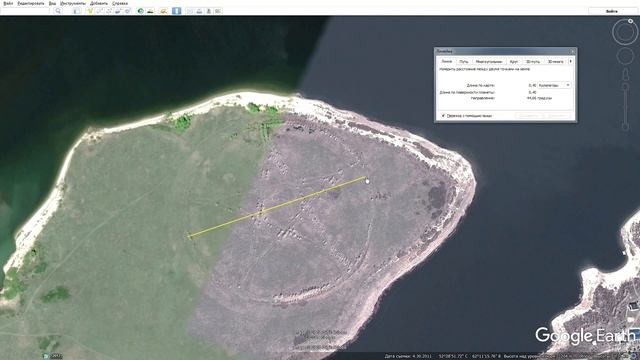The width and height of the screenshot is (640, 360).
Task: Click the direction value in degrees
Action: [539, 98]
